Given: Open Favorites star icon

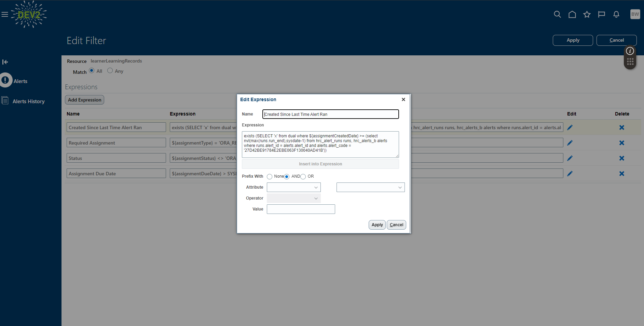Looking at the screenshot, I should click(587, 14).
